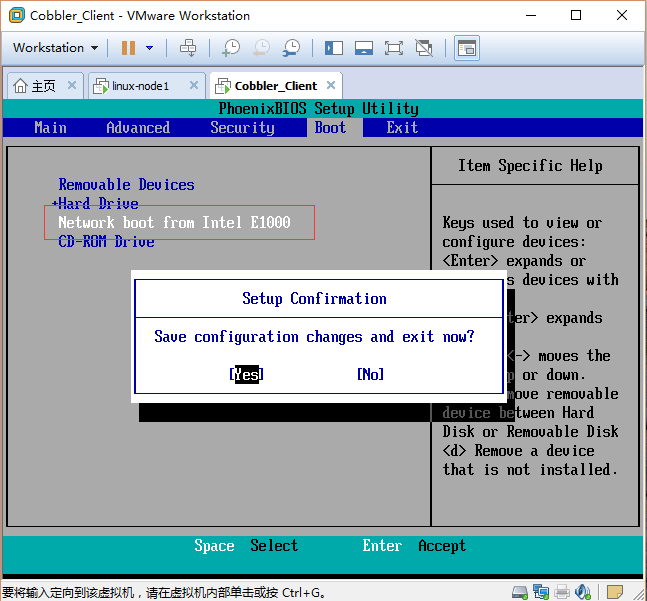This screenshot has height=601, width=647.
Task: Minimize the VMware Workstation window
Action: point(531,15)
